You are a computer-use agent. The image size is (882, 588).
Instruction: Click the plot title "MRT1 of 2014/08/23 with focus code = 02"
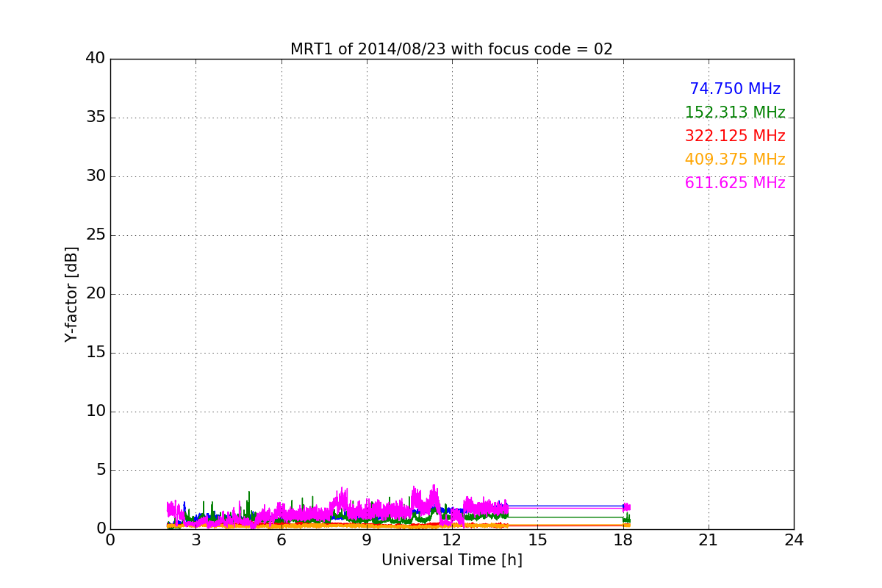pos(451,49)
